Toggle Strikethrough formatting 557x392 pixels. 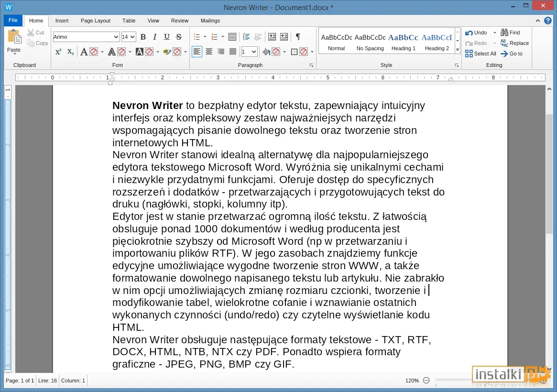coord(179,37)
